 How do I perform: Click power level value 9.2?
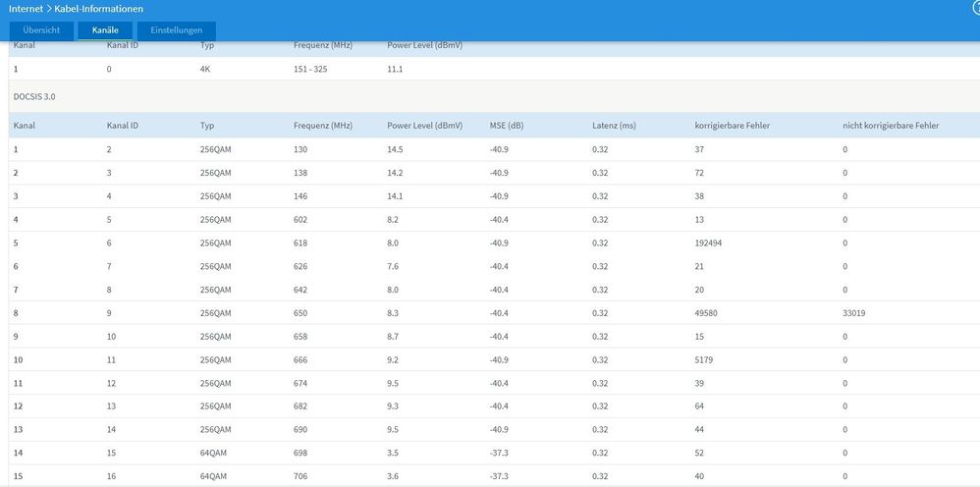coord(393,360)
